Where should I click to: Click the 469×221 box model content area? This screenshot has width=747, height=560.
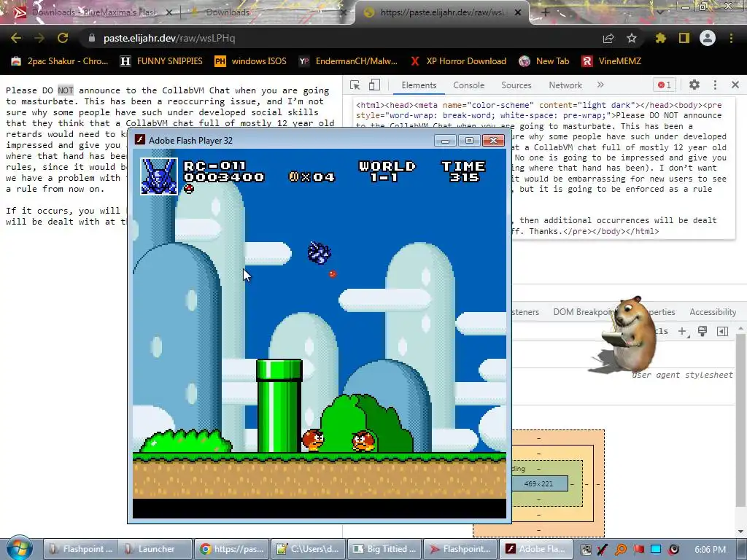(539, 484)
